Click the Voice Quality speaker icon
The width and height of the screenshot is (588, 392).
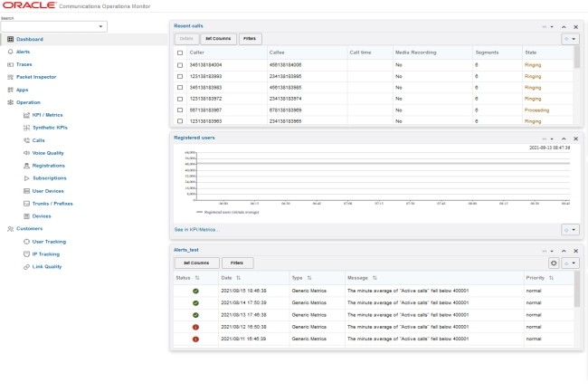point(26,153)
